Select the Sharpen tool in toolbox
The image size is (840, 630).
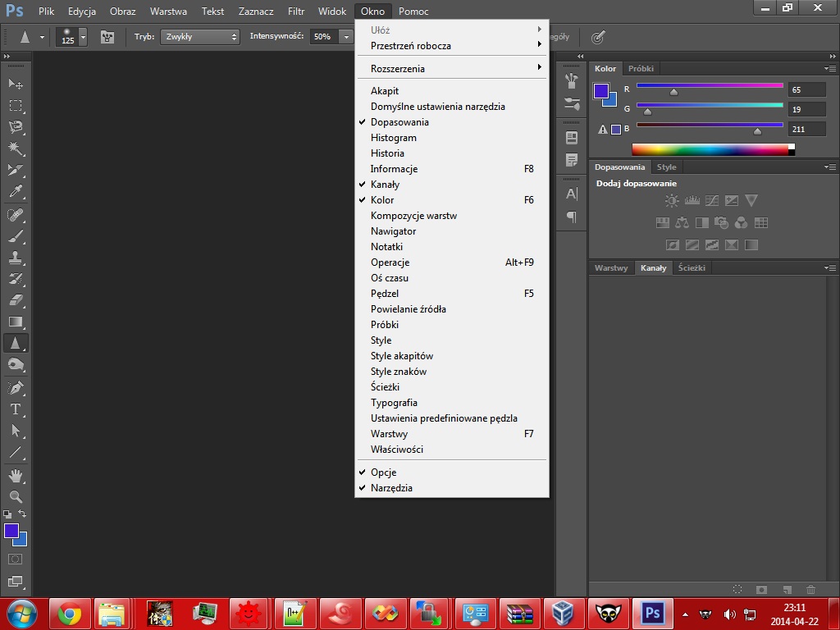tap(16, 344)
